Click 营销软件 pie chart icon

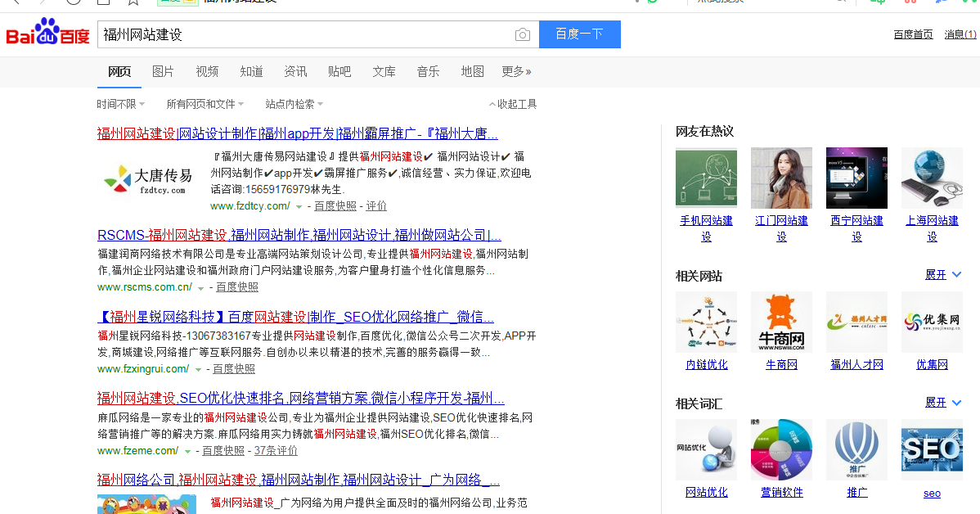point(781,449)
